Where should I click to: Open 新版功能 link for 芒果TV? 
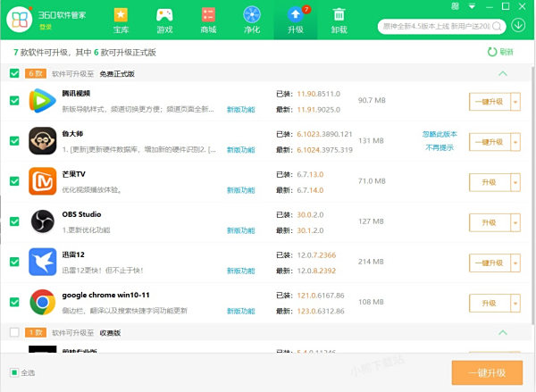(x=241, y=190)
